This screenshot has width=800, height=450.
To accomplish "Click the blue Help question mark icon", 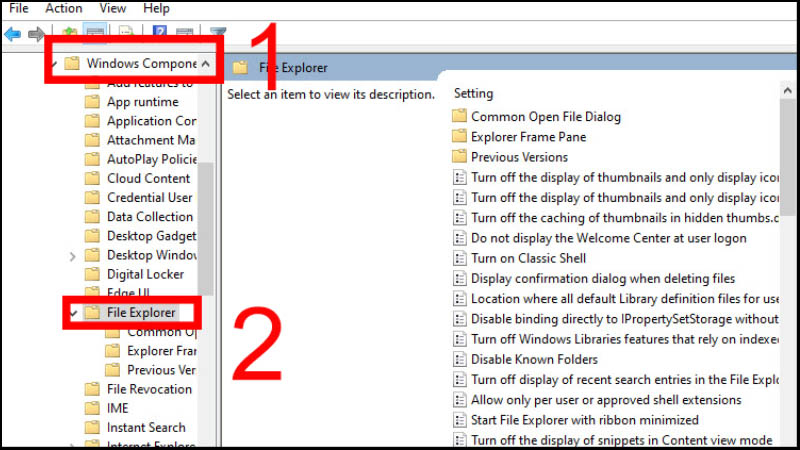I will (160, 32).
